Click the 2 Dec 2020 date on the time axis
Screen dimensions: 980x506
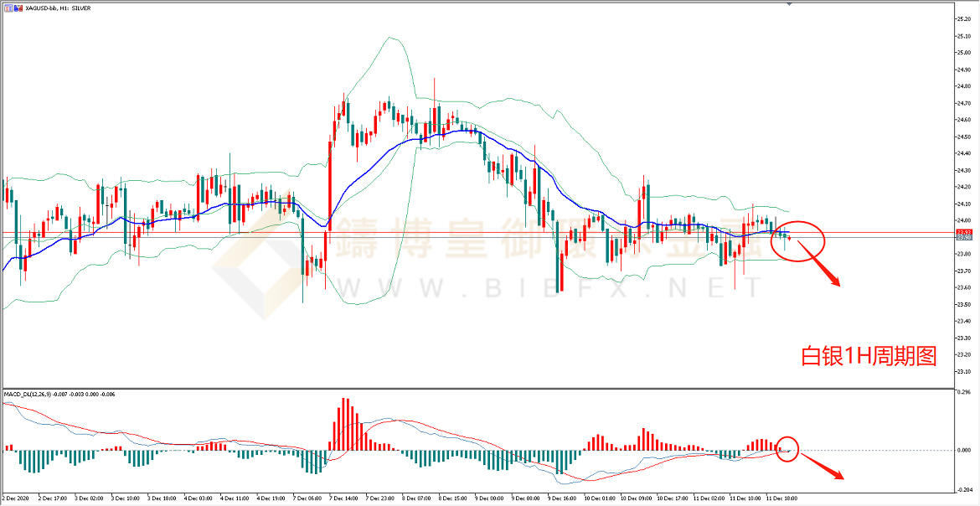(x=17, y=497)
